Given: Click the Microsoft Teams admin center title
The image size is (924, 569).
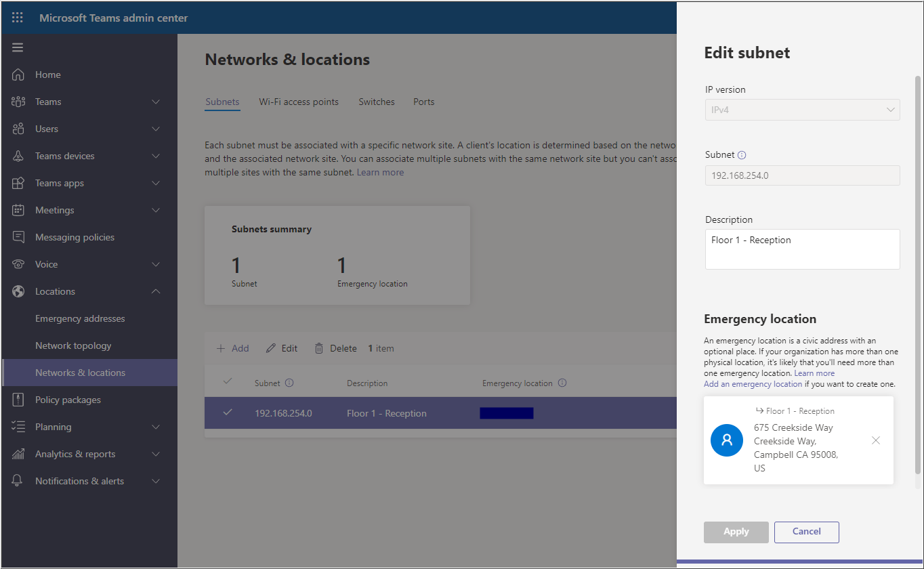Looking at the screenshot, I should point(114,18).
